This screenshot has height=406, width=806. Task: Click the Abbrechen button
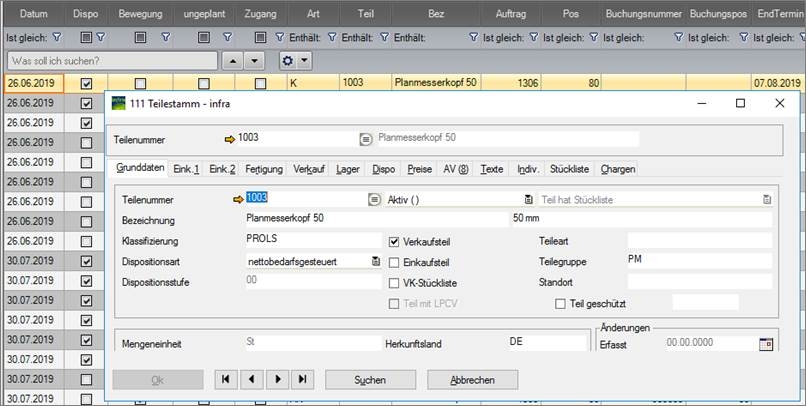473,380
